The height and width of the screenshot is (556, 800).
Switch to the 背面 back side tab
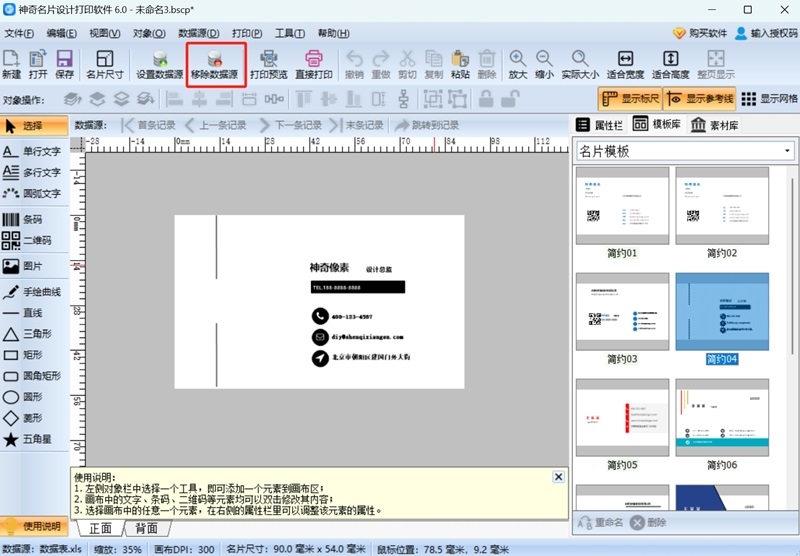point(146,528)
